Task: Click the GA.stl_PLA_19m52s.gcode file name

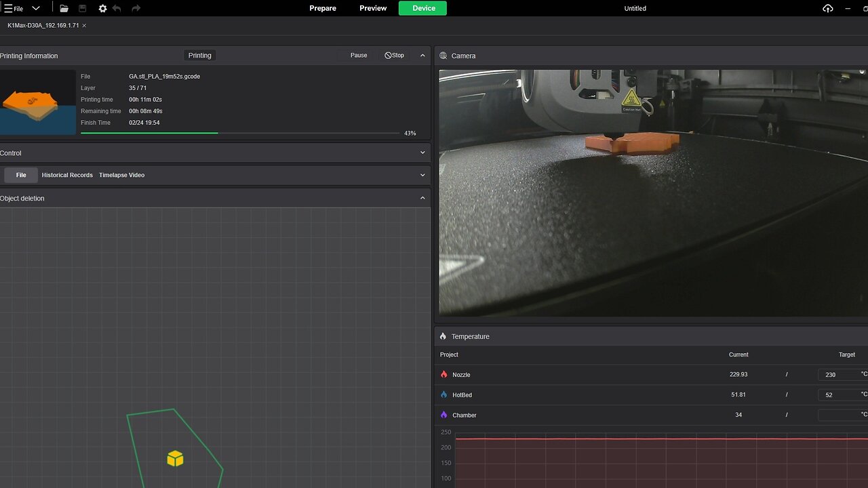Action: click(164, 77)
